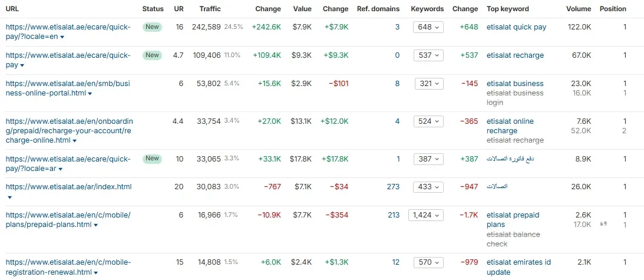Expand the 433 keywords dropdown

tap(428, 187)
